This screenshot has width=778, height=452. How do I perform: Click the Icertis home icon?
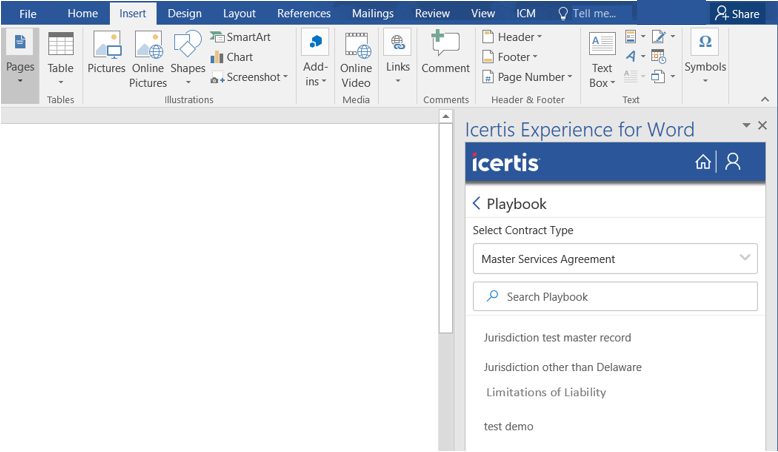703,162
